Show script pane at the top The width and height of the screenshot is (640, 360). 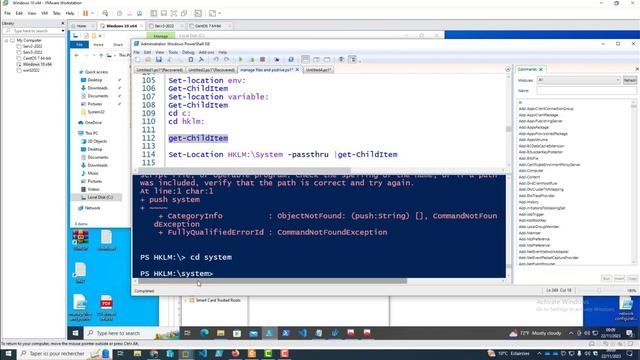coord(305,60)
